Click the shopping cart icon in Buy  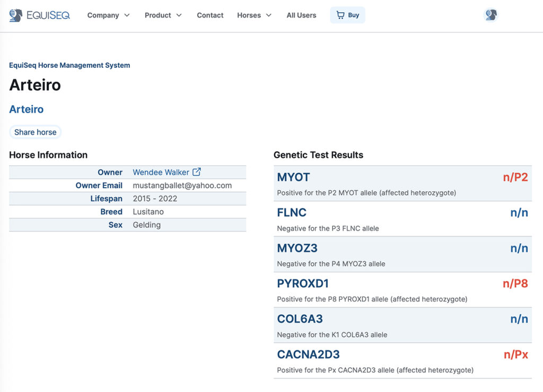tap(340, 15)
